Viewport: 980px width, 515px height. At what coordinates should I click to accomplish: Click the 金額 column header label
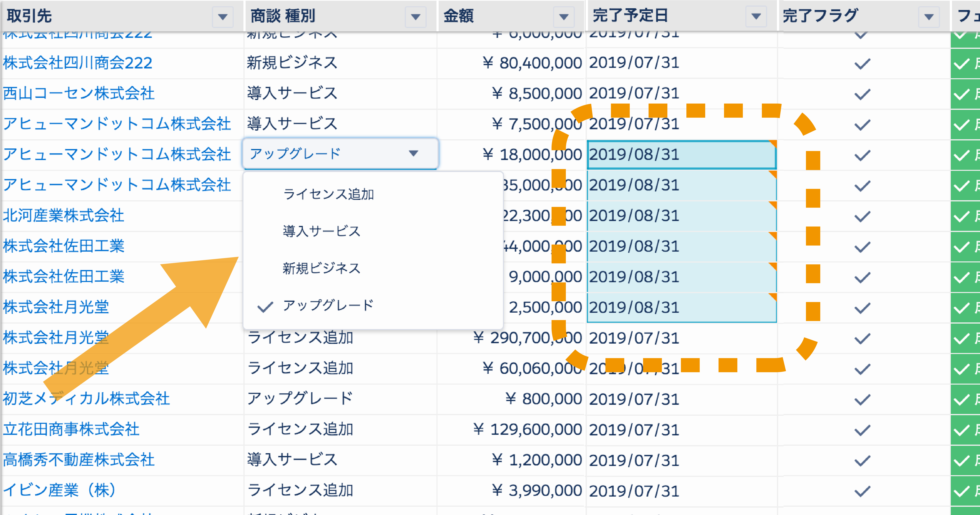tap(458, 16)
